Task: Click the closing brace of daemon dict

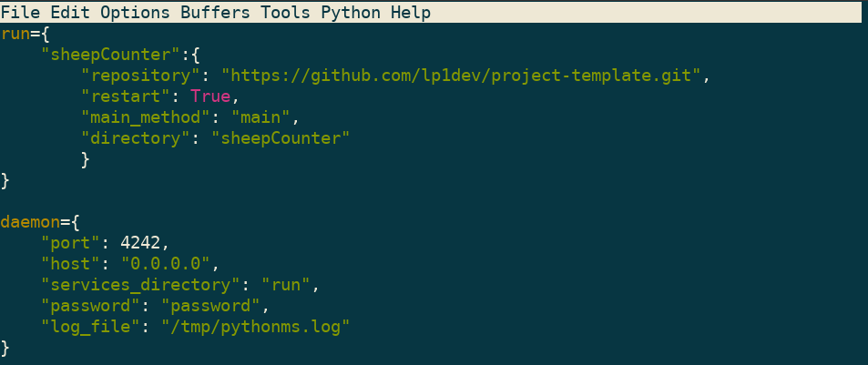Action: coord(5,349)
